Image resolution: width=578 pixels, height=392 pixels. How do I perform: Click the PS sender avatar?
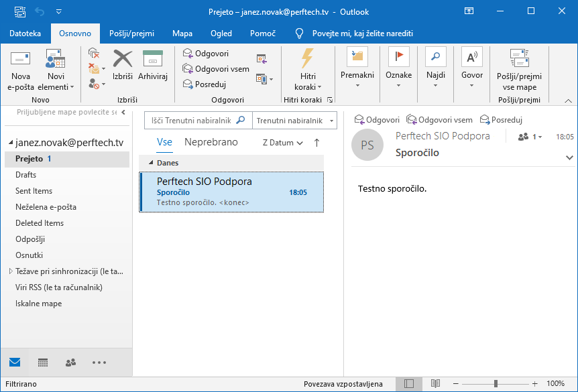[x=367, y=145]
